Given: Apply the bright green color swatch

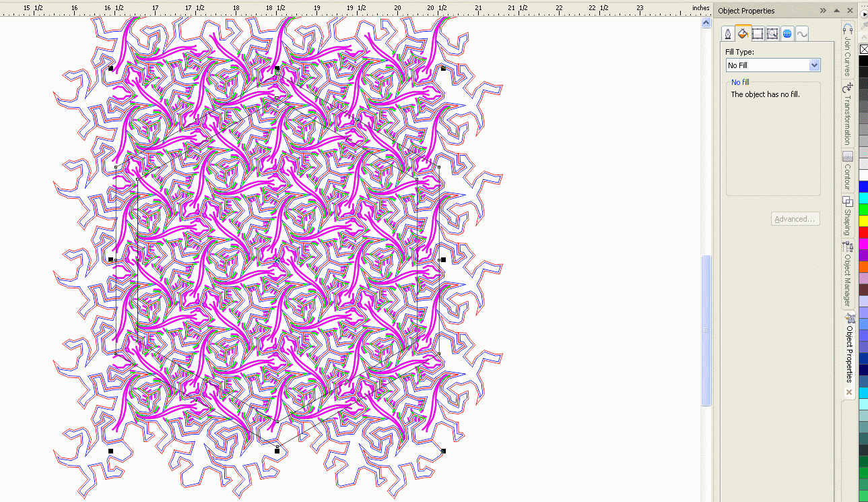Looking at the screenshot, I should (864, 210).
